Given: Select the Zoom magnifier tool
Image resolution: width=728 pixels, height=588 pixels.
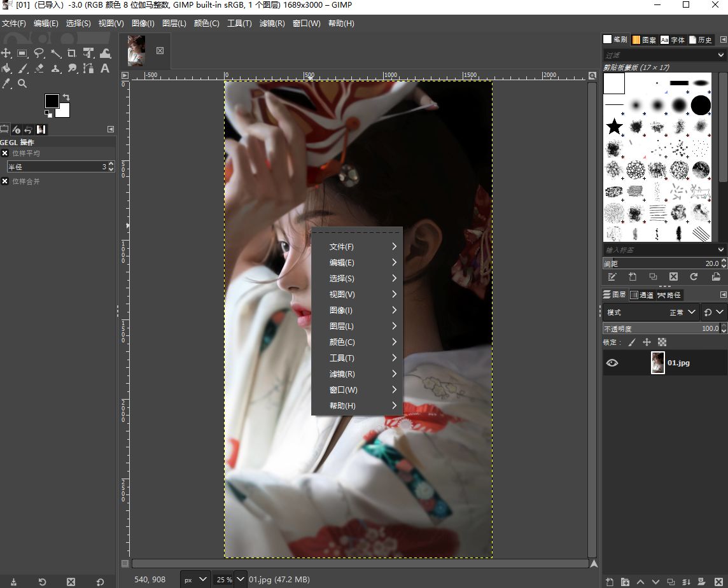Looking at the screenshot, I should [22, 83].
